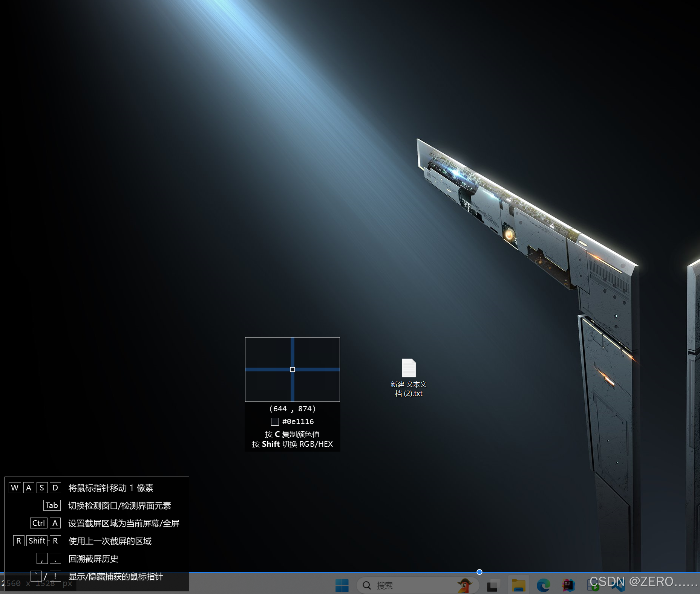This screenshot has height=594, width=700.
Task: Click the magnifier crosshair center pixel
Action: [293, 370]
